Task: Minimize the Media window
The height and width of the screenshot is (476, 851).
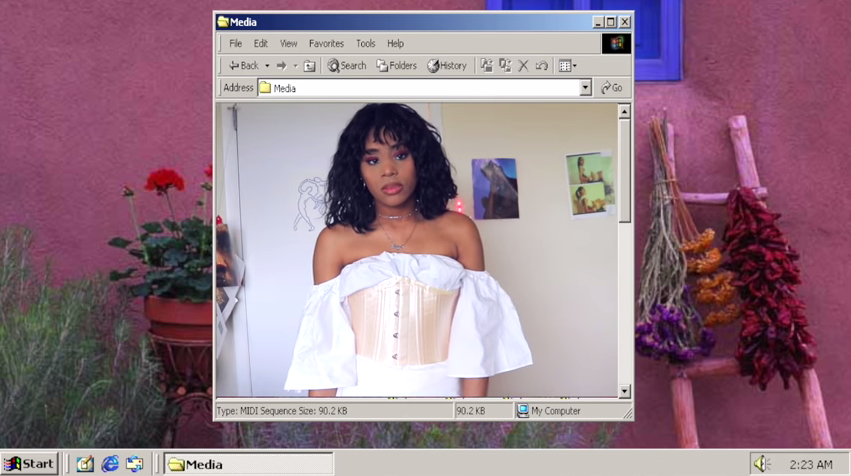Action: coord(598,22)
